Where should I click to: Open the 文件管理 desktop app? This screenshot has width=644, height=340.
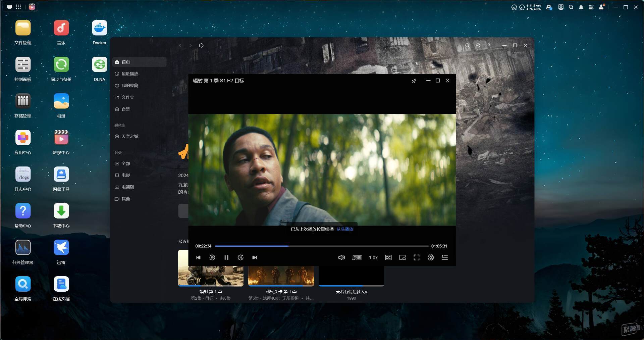23,28
